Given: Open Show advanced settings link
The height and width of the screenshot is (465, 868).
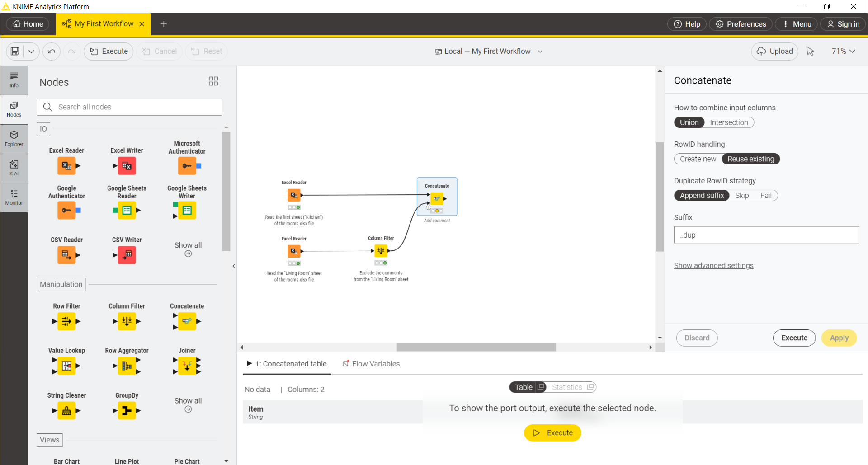Looking at the screenshot, I should [x=713, y=265].
